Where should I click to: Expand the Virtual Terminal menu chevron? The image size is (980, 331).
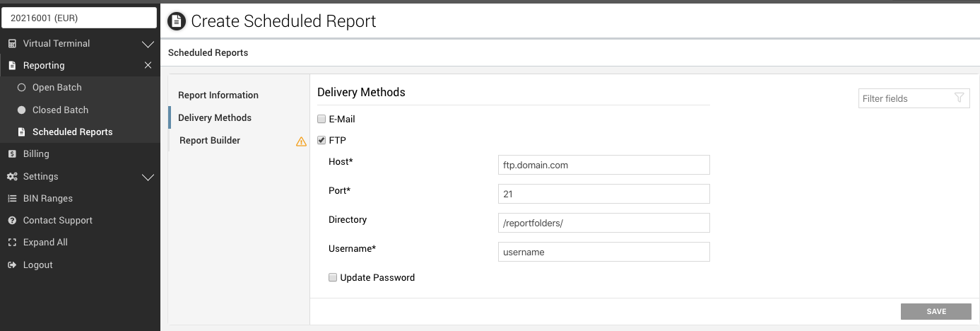point(148,45)
